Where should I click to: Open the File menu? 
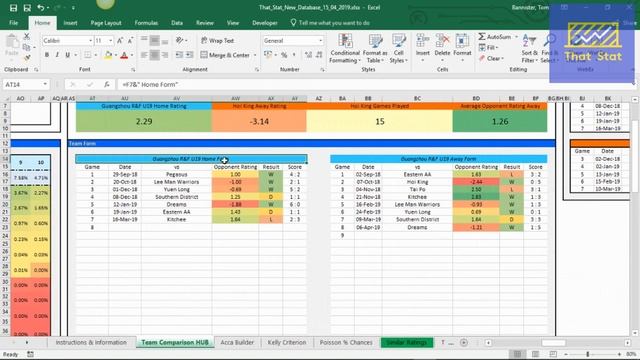[x=13, y=23]
